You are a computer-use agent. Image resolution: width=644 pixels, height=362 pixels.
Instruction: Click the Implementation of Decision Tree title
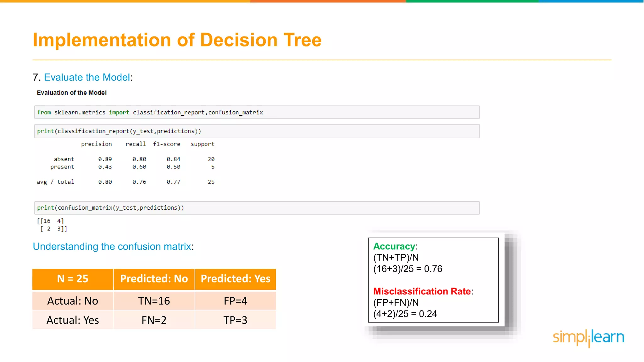coord(177,39)
